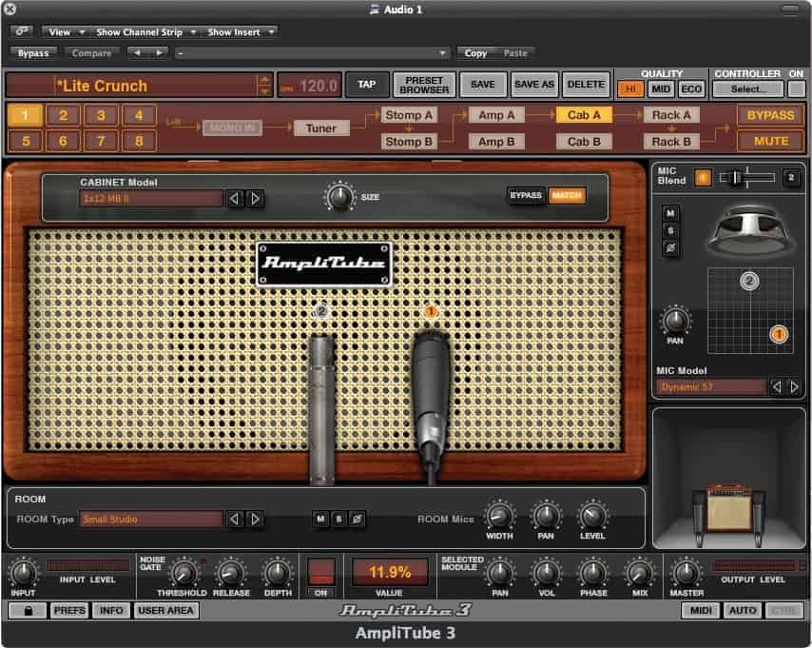Click the lock icon in bottom bar
812x648 pixels.
click(x=28, y=611)
